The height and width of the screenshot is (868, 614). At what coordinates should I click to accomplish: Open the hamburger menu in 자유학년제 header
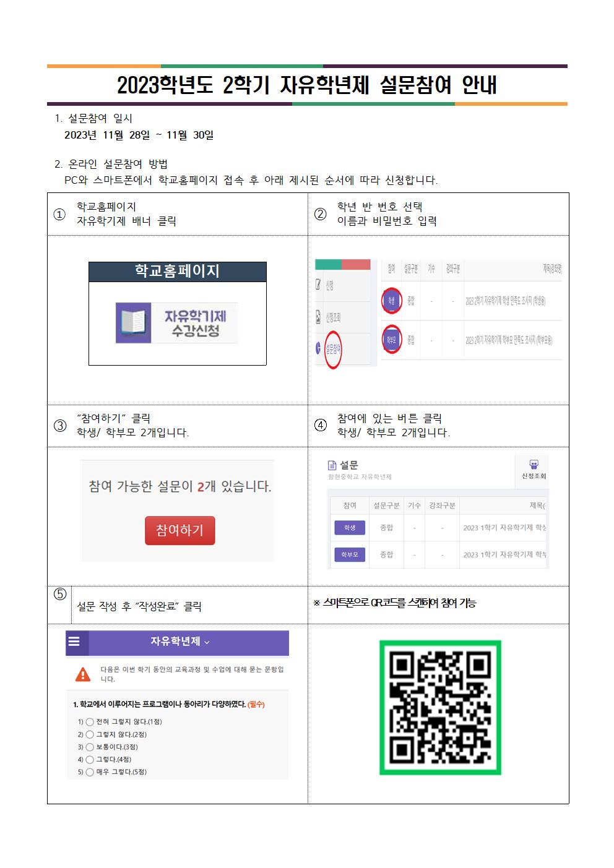click(74, 642)
